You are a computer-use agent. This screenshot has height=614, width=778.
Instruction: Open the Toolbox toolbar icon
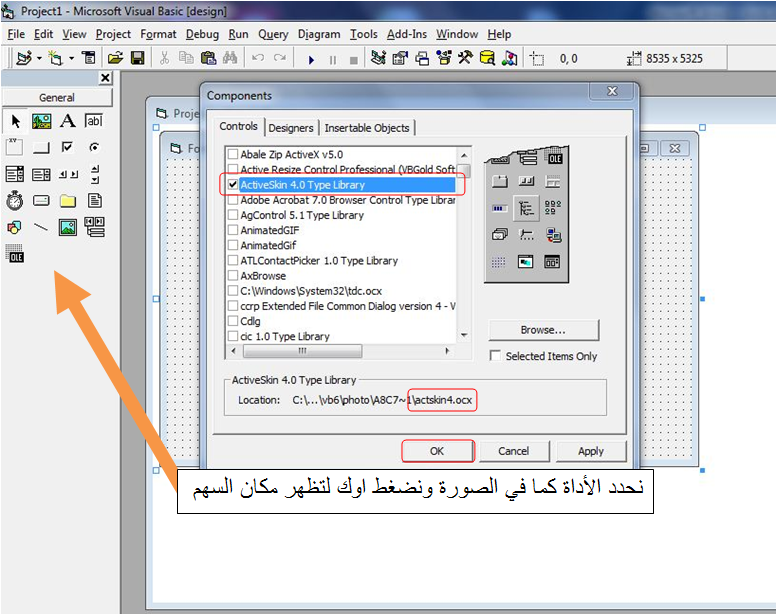[x=465, y=58]
